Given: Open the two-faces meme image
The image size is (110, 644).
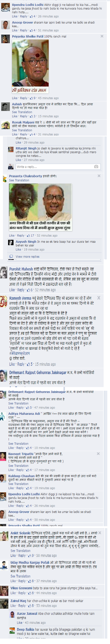Looking at the screenshot, I should coord(41,207).
